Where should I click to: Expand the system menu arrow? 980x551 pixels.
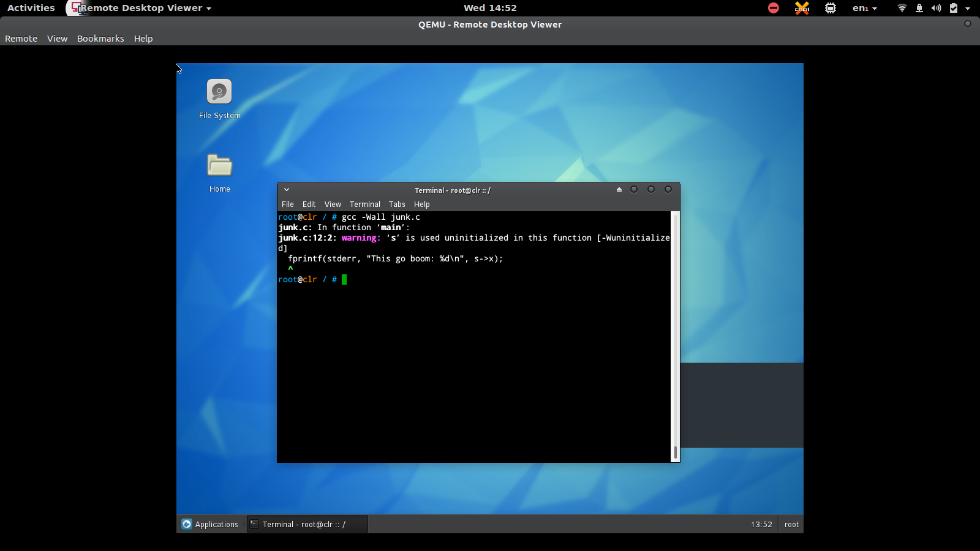tap(968, 9)
